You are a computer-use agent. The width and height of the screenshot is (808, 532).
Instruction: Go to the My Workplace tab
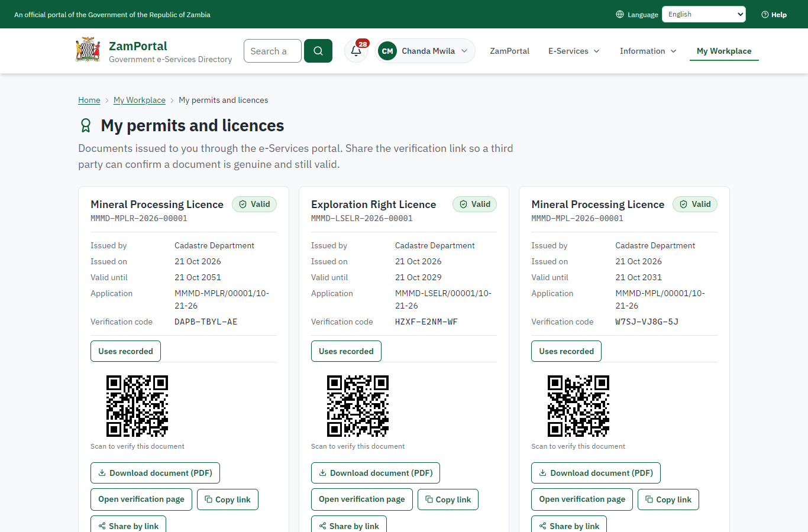pyautogui.click(x=724, y=51)
